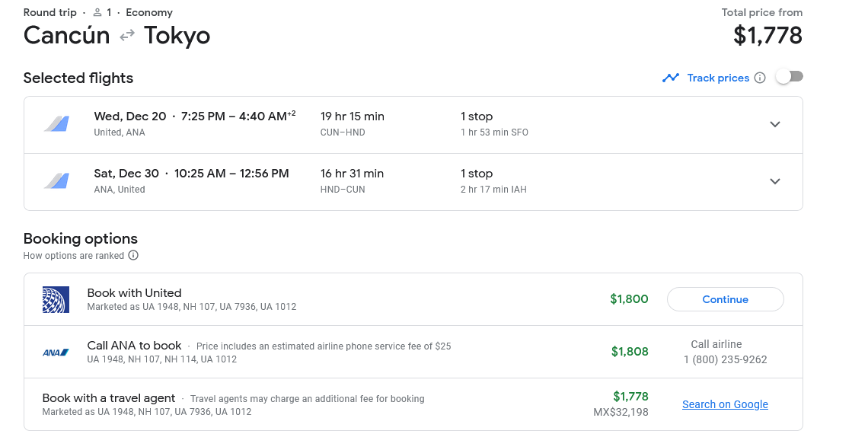Image resolution: width=868 pixels, height=434 pixels.
Task: Click the Book with United title
Action: [134, 293]
